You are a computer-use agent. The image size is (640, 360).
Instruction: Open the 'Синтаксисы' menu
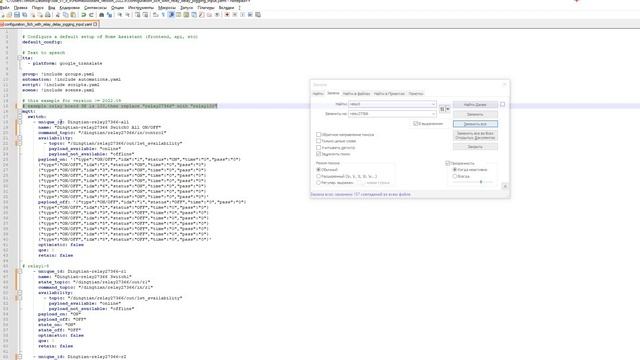95,8
